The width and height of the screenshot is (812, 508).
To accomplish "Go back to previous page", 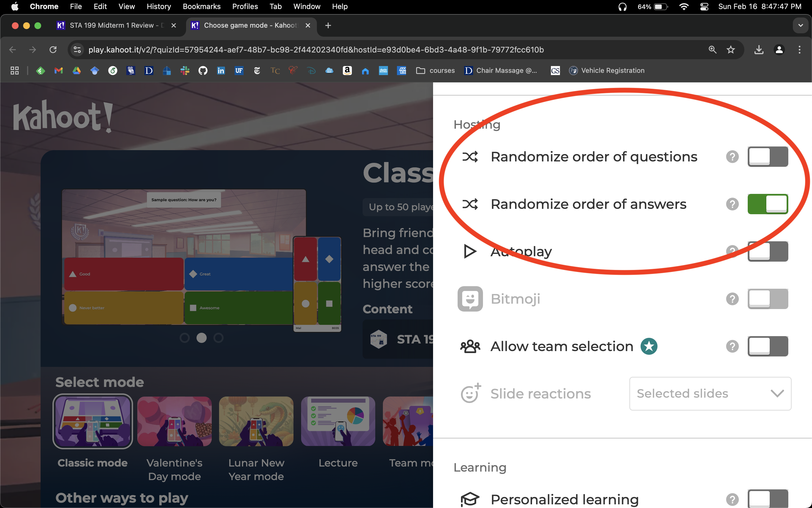I will tap(13, 50).
